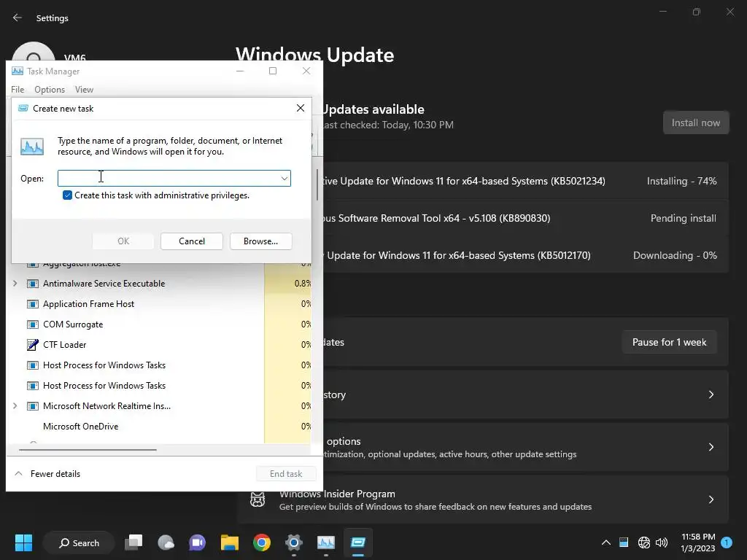Click the Antimalware Service Executable process icon
This screenshot has width=747, height=560.
(x=32, y=284)
